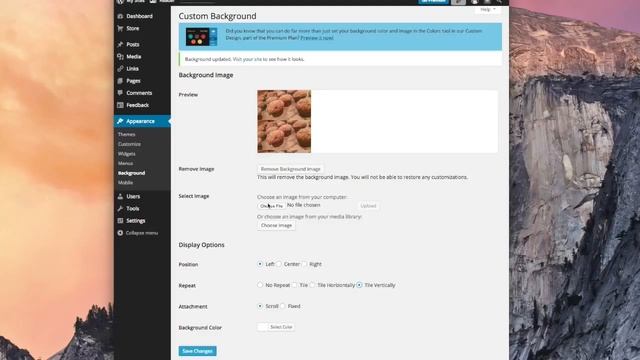640x360 pixels.
Task: Open Users via the person icon
Action: pos(120,196)
